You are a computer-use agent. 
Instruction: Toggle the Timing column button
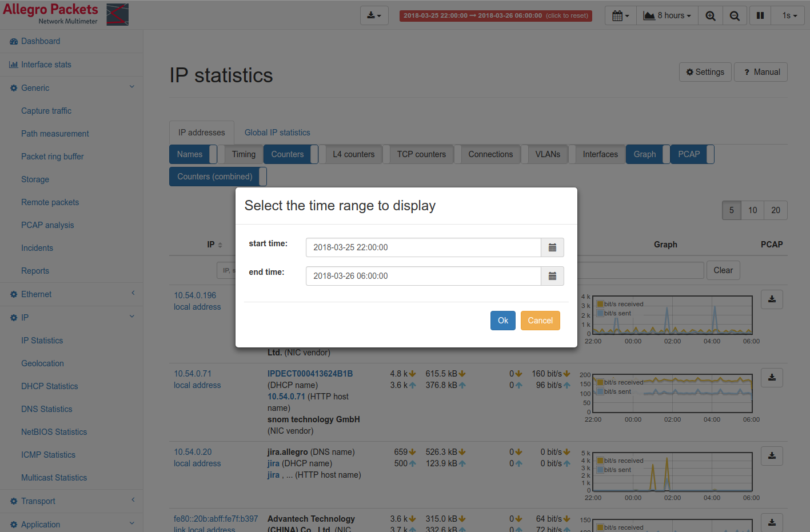click(x=244, y=154)
